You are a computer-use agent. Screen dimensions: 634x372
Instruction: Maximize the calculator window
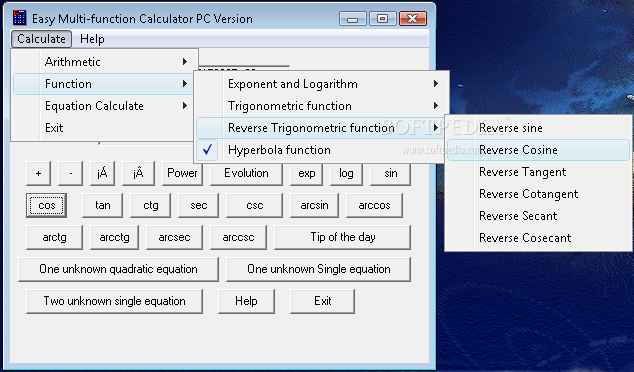click(382, 19)
